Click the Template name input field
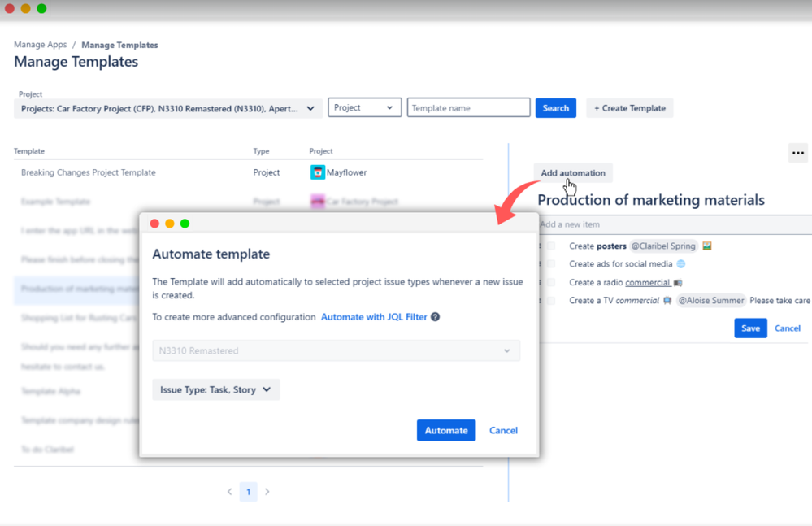Viewport: 812px width, 526px height. [468, 107]
